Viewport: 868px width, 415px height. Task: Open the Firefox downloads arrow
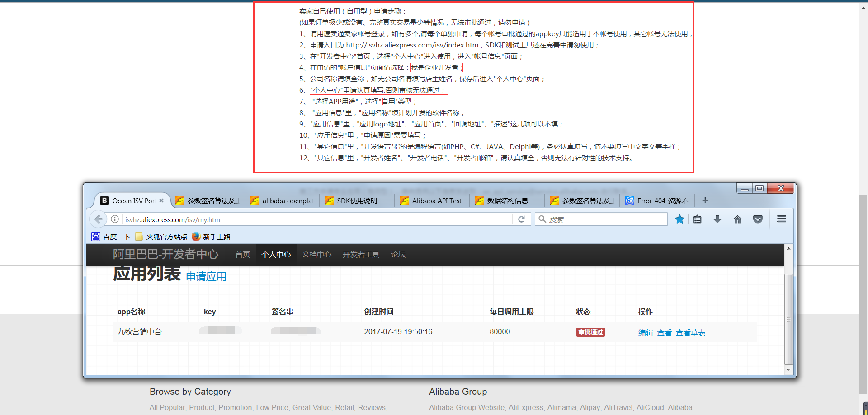[717, 219]
